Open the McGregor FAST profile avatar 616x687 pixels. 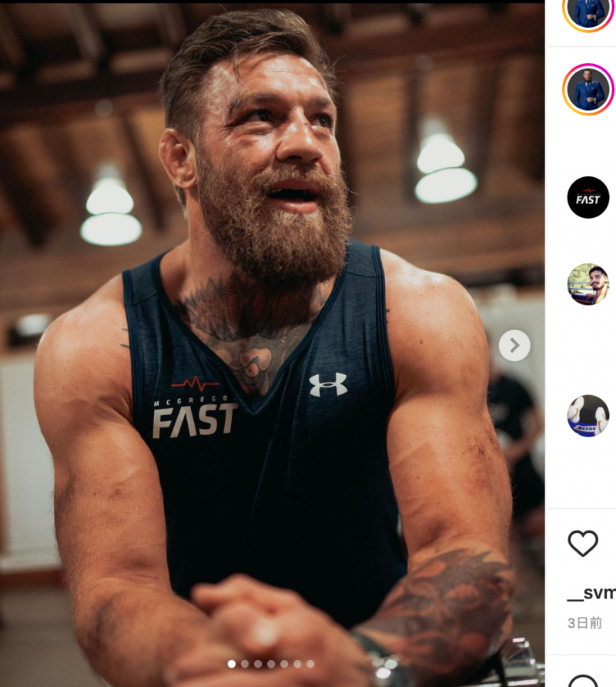point(588,197)
